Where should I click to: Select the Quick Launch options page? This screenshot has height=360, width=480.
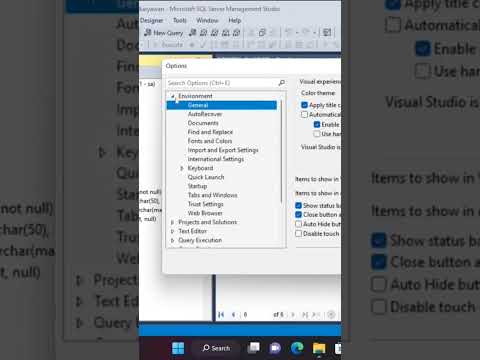tap(206, 177)
